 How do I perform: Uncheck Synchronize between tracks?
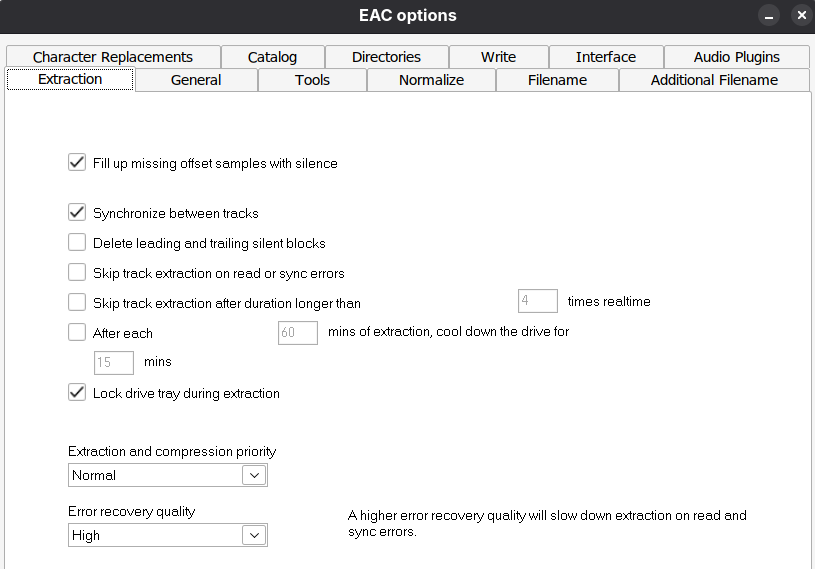(77, 212)
